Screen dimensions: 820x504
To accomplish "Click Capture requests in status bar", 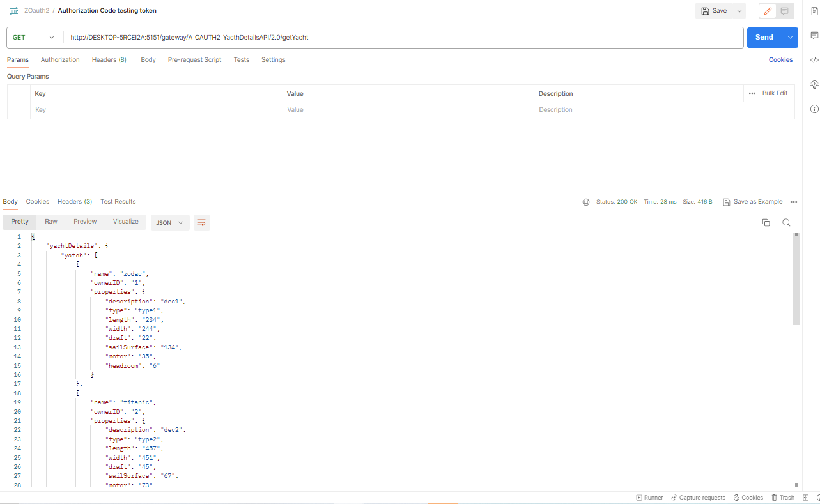I will [698, 498].
